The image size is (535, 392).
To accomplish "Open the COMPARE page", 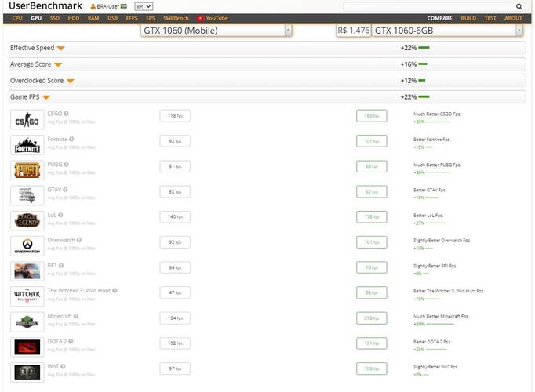I will (439, 18).
